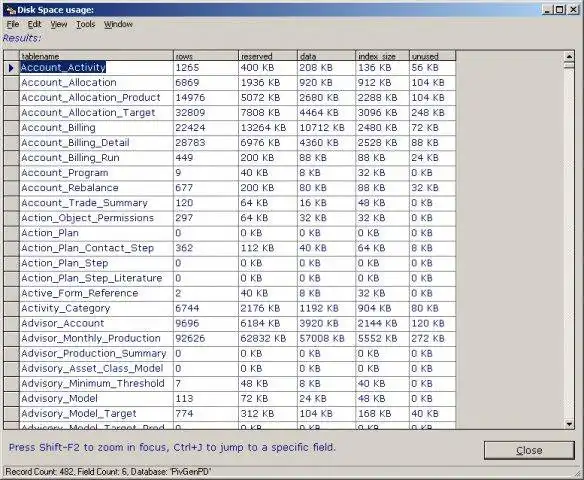The width and height of the screenshot is (584, 480).
Task: Select the Account_Billing table name
Action: pos(58,128)
